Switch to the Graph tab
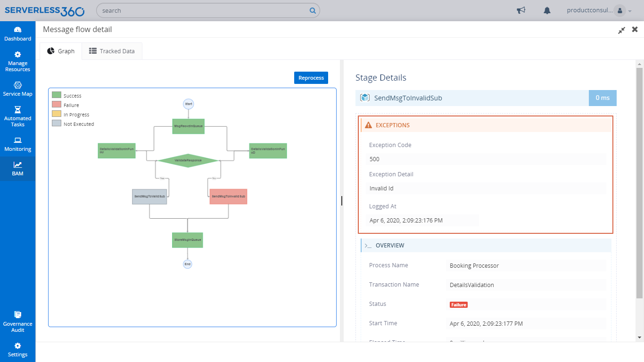This screenshot has height=362, width=644. tap(61, 51)
